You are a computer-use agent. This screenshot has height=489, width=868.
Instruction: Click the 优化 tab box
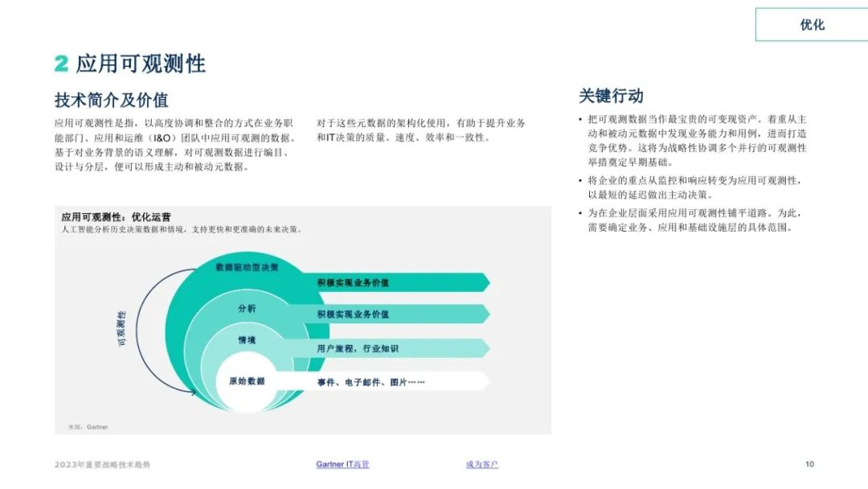pyautogui.click(x=812, y=25)
